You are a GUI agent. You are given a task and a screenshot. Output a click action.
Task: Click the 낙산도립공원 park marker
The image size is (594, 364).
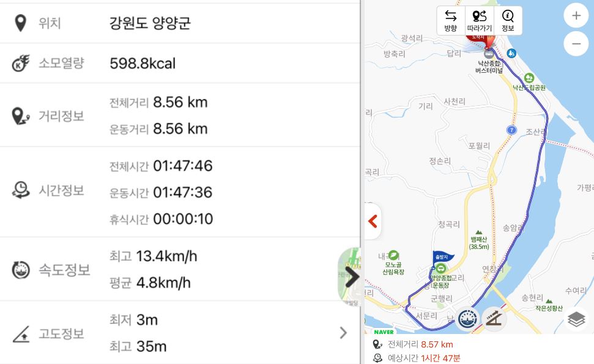529,78
